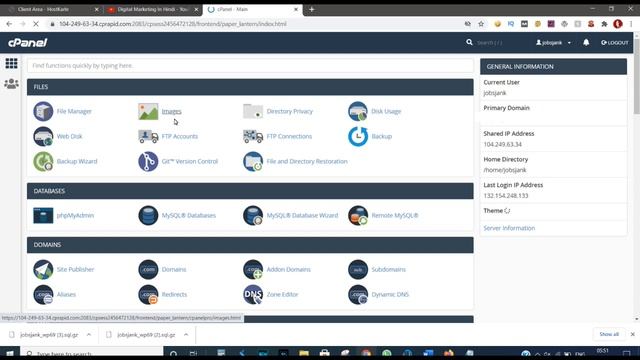Open the Zone Editor DNS icon
Screen dimensions: 640x360
point(253,294)
